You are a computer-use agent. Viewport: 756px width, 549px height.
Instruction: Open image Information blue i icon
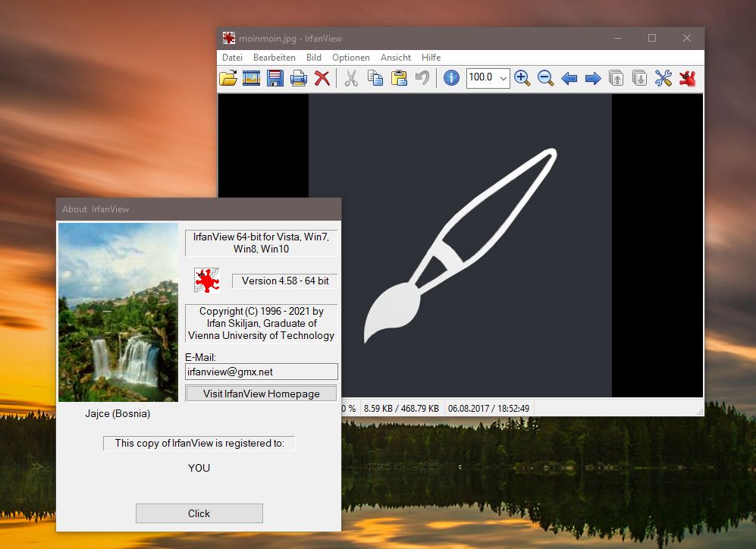[451, 77]
